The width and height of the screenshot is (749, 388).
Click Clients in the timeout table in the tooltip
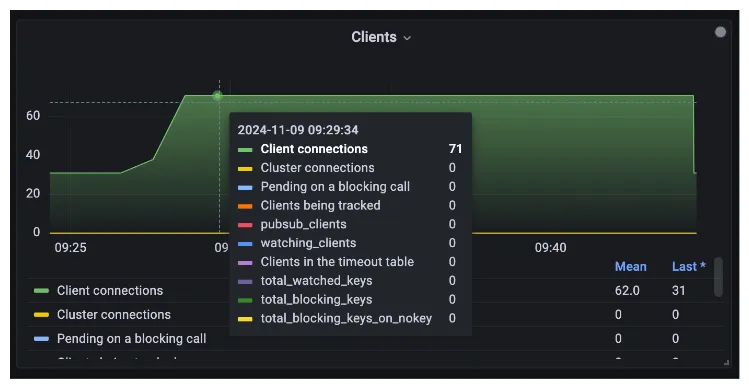337,262
